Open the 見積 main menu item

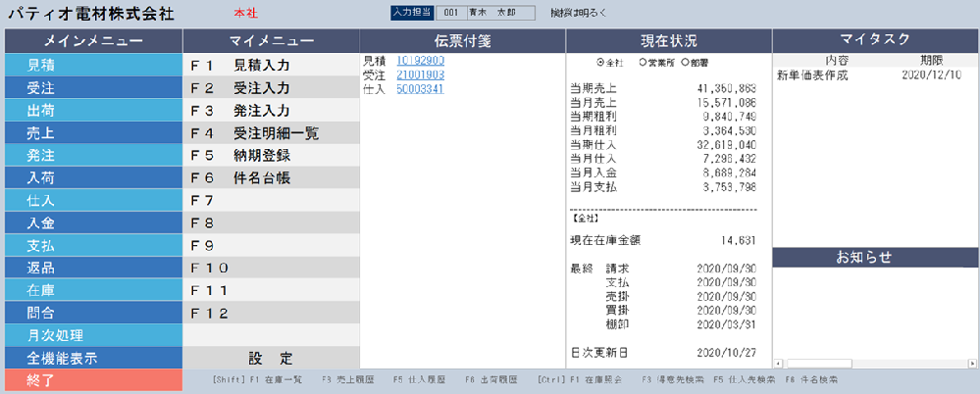pyautogui.click(x=92, y=66)
